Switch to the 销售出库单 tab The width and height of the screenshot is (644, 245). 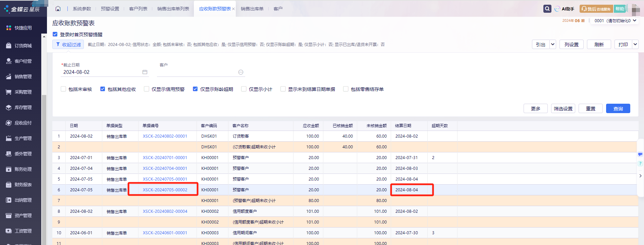click(252, 9)
